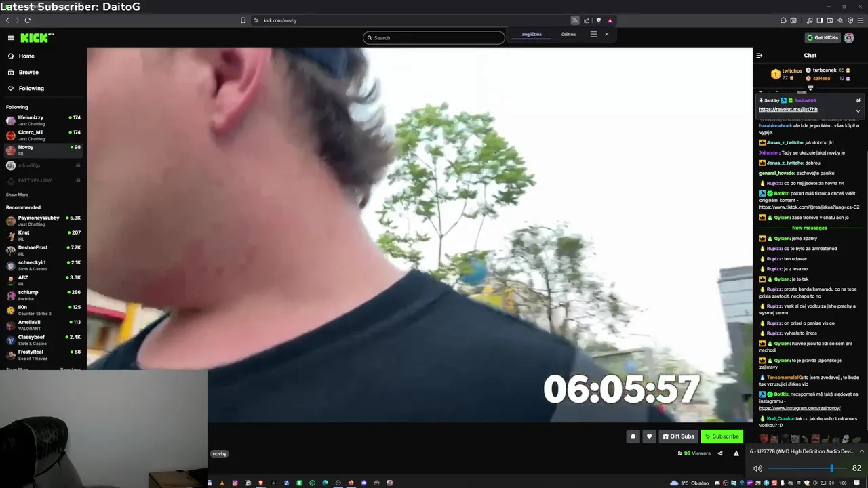
Task: Open Knut recommended channel
Action: click(x=43, y=236)
